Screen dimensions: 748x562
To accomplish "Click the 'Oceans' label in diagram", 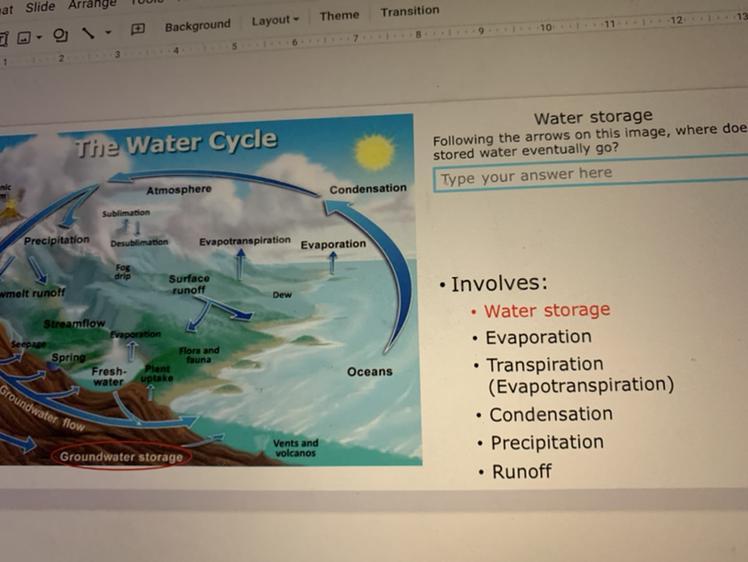I will click(369, 371).
